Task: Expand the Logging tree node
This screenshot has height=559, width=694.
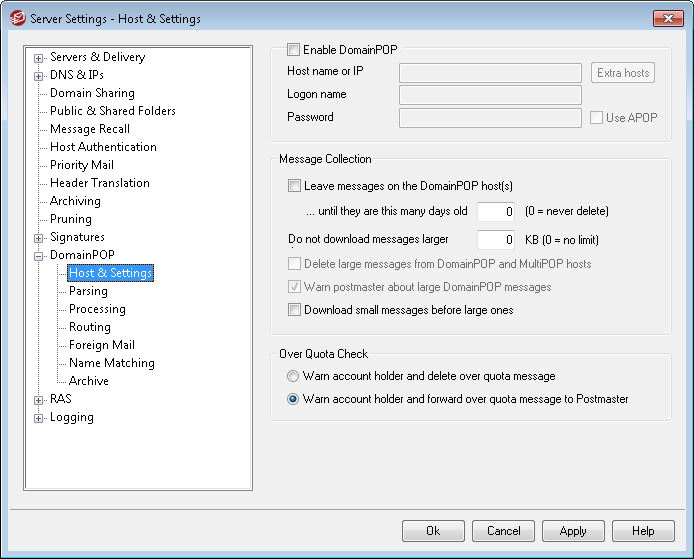Action: click(x=39, y=418)
